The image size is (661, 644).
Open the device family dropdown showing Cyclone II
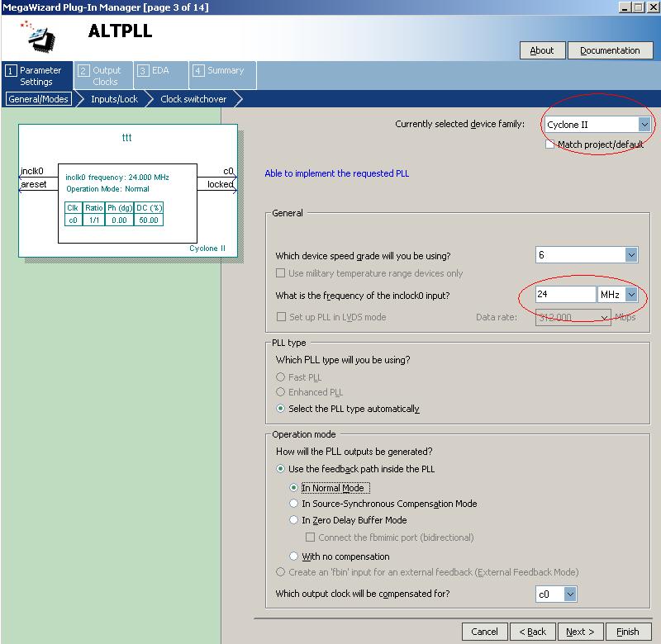tap(597, 125)
